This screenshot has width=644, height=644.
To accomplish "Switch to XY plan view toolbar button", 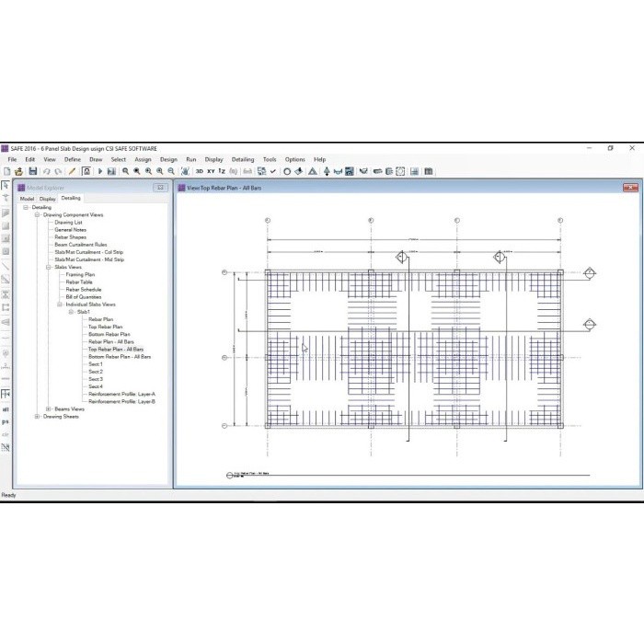I will click(x=211, y=171).
